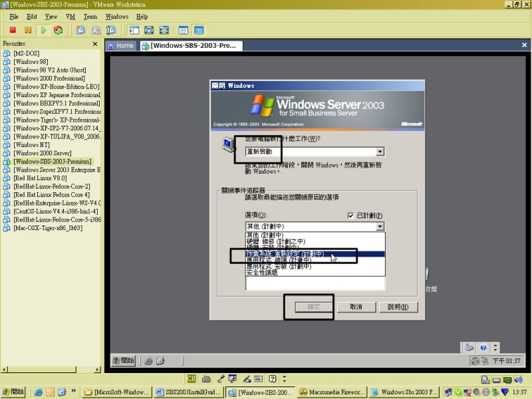The image size is (532, 399).
Task: Choose 其他 (計劃中) in reason list
Action: pos(315,235)
